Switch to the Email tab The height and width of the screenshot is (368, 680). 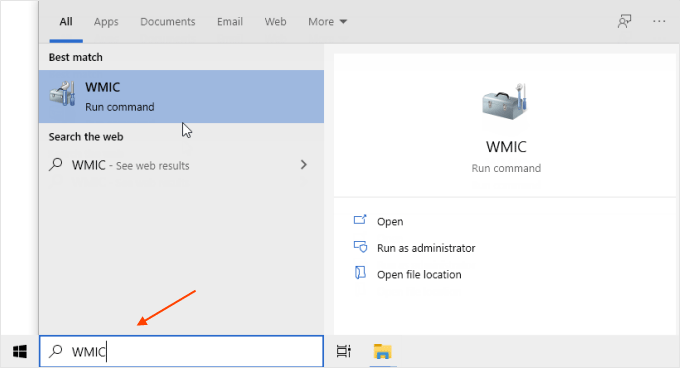point(230,22)
